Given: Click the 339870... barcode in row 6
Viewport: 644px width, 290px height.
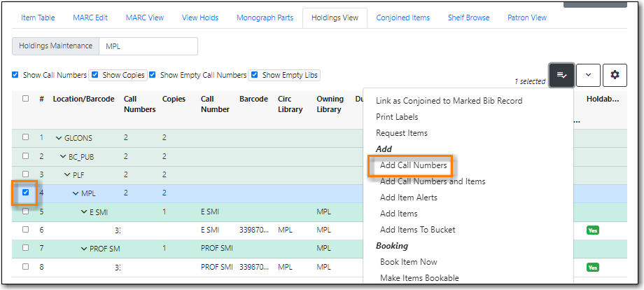Looking at the screenshot, I should point(254,230).
